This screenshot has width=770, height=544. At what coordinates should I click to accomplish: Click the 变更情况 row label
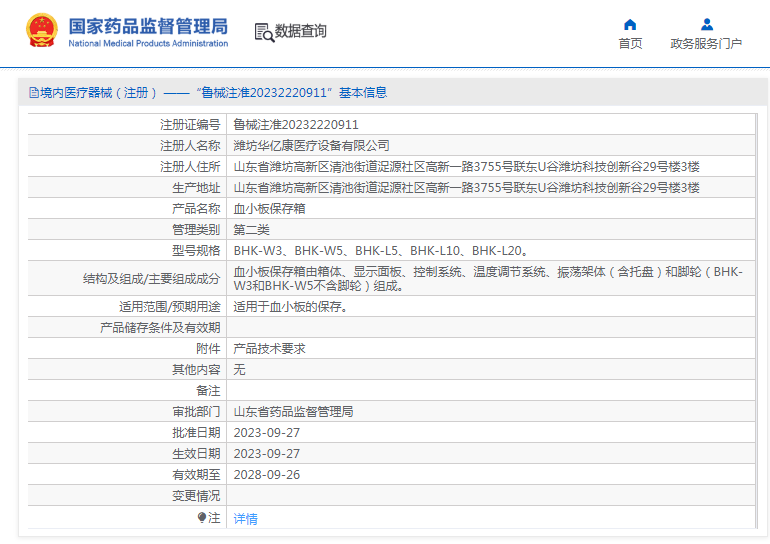click(x=196, y=496)
